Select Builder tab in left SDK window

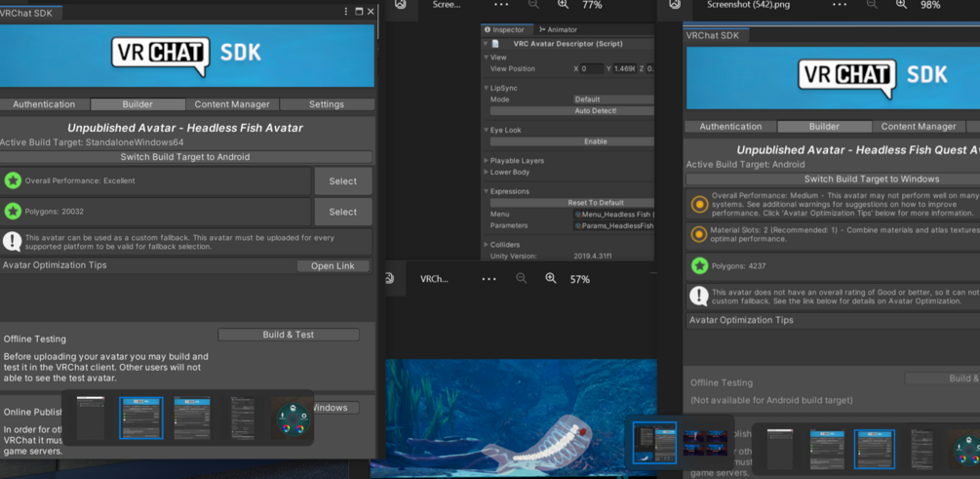tap(137, 104)
